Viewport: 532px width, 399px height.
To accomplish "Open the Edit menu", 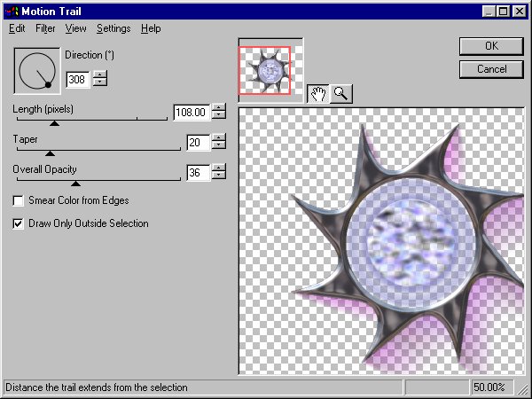I will coord(16,28).
